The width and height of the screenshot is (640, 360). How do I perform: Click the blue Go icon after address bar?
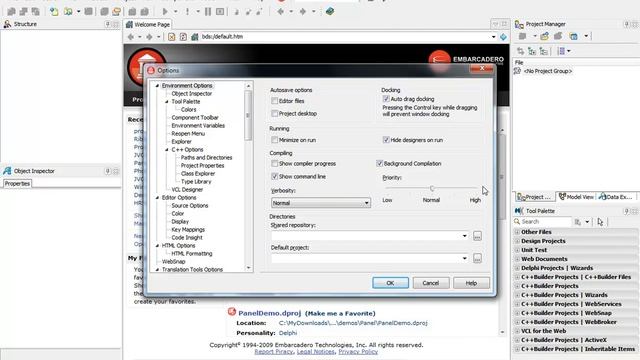[x=503, y=37]
